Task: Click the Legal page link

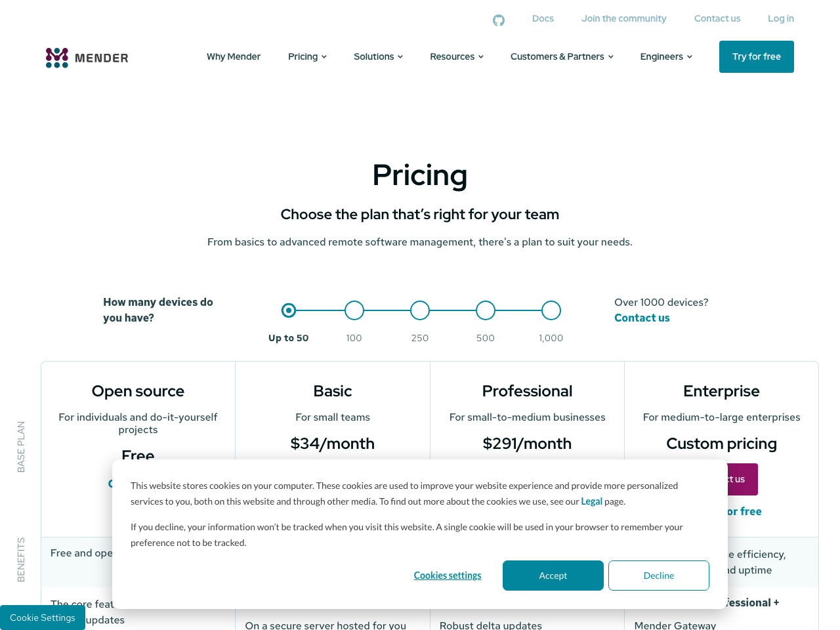Action: click(591, 501)
